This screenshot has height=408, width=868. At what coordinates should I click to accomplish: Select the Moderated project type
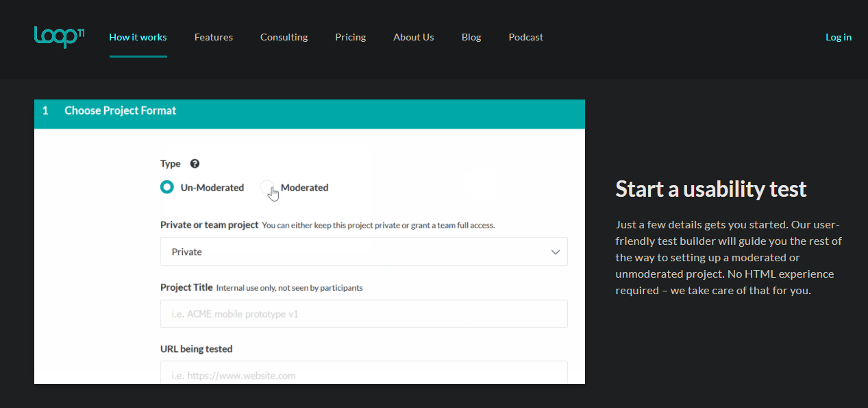point(267,187)
